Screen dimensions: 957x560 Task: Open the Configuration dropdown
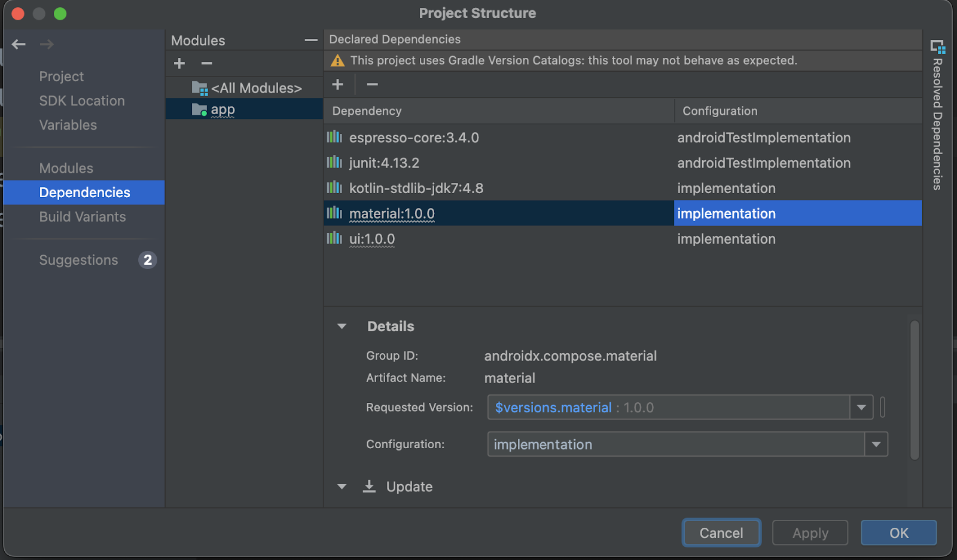pyautogui.click(x=876, y=444)
